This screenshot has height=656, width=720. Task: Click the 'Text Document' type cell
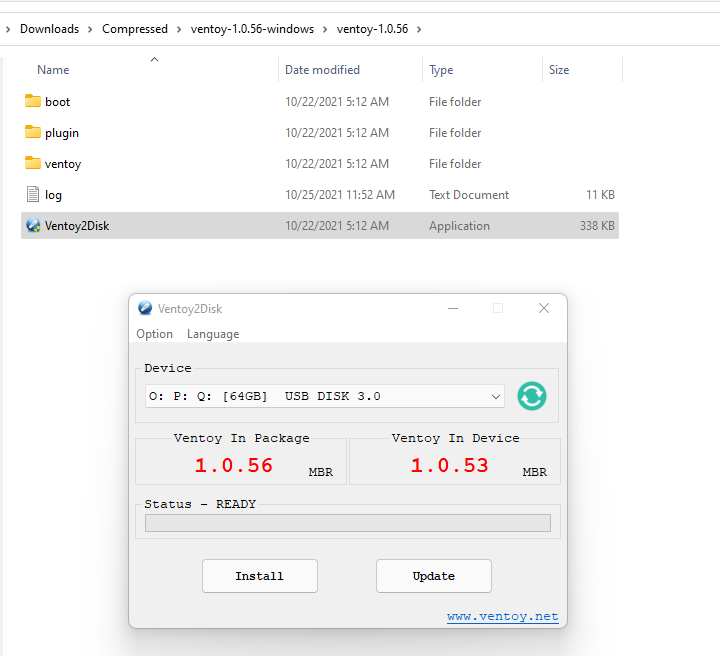(x=469, y=195)
